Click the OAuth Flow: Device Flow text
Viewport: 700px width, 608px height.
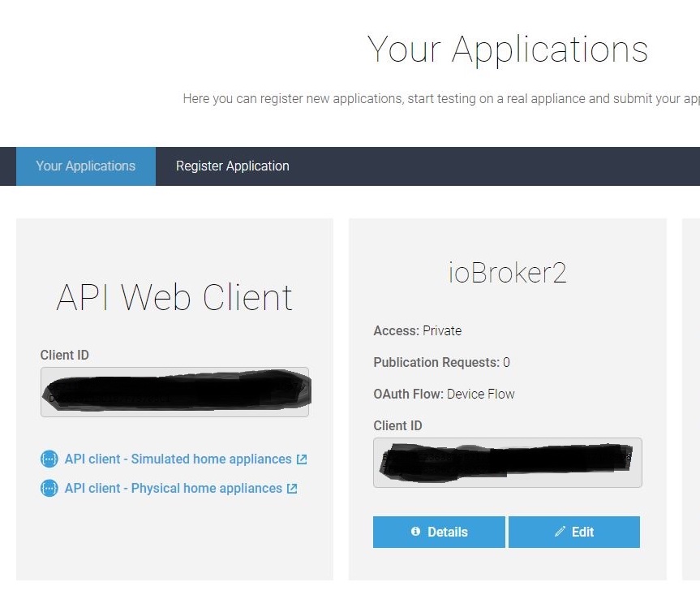pyautogui.click(x=444, y=394)
